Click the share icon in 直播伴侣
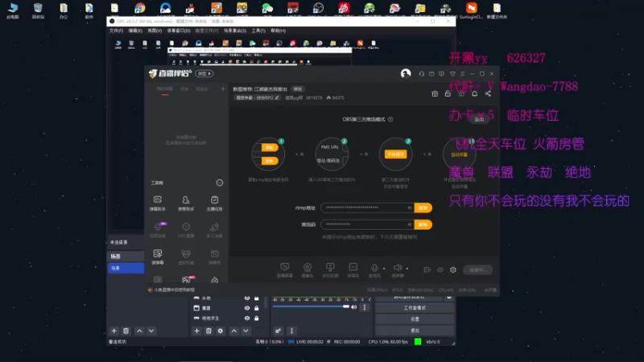The height and width of the screenshot is (362, 644). coord(488,93)
